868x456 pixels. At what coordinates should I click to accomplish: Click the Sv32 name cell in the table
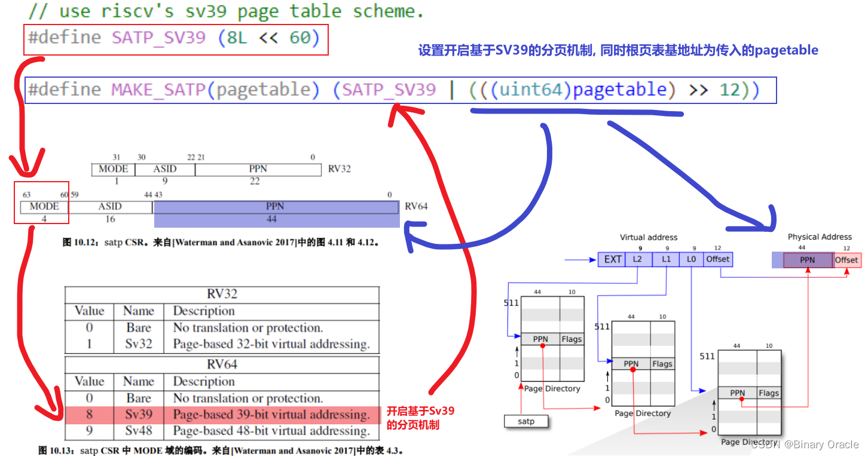point(139,344)
